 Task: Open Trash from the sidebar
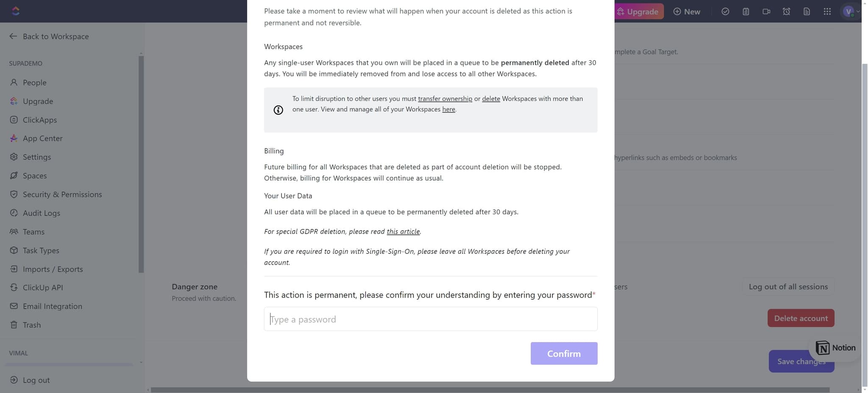coord(31,325)
